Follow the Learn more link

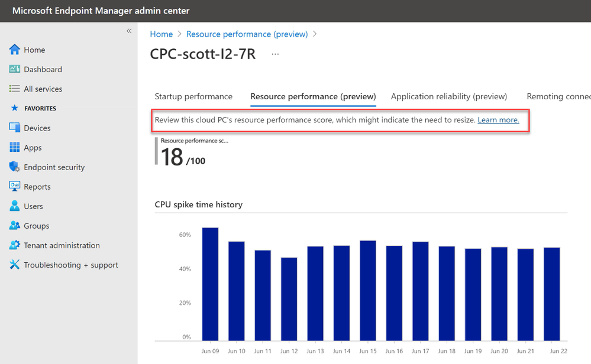click(498, 120)
